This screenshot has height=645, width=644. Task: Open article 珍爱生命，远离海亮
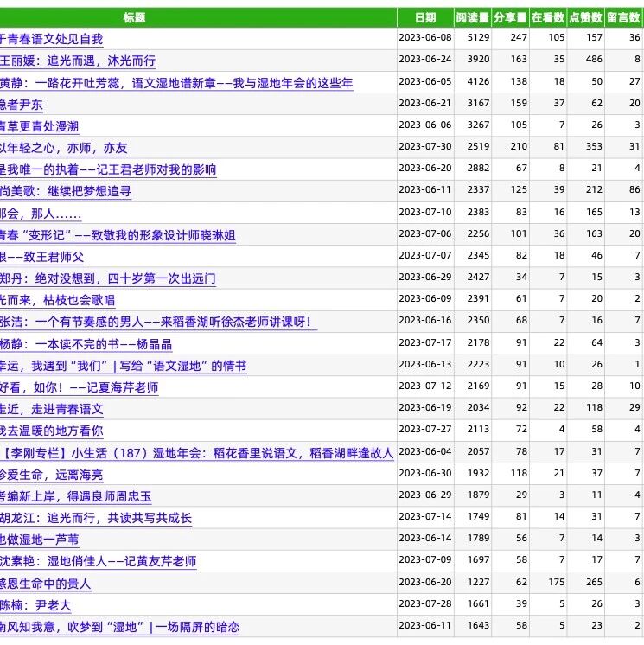[51, 475]
